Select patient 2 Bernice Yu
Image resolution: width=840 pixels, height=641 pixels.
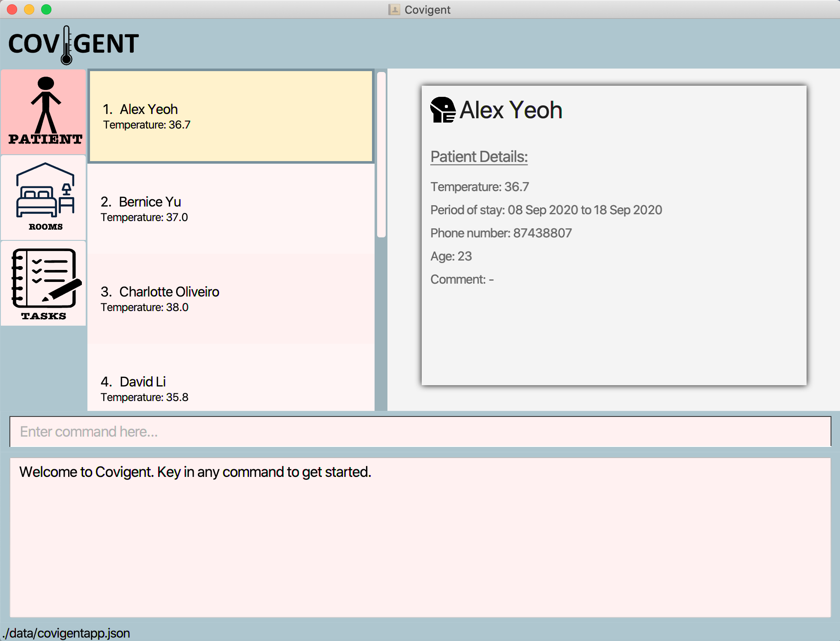pyautogui.click(x=231, y=209)
